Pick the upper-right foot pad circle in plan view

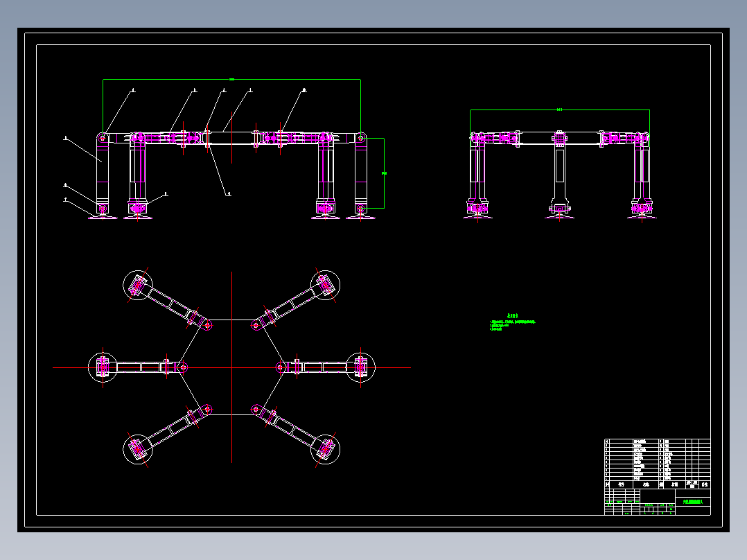coord(326,286)
